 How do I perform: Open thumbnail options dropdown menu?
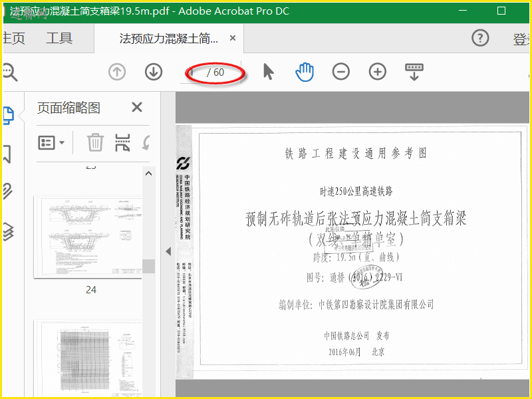click(x=51, y=142)
